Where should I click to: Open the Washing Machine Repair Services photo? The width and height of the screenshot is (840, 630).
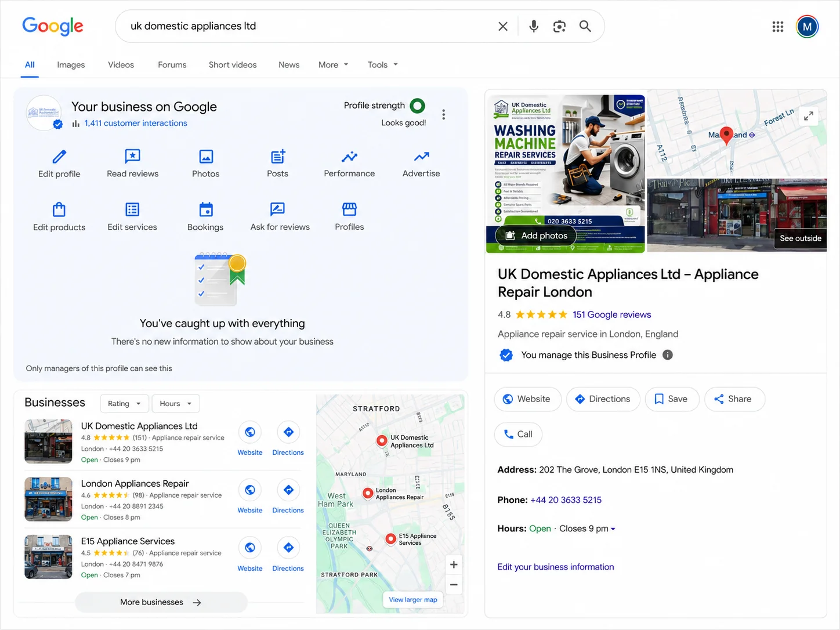(565, 173)
